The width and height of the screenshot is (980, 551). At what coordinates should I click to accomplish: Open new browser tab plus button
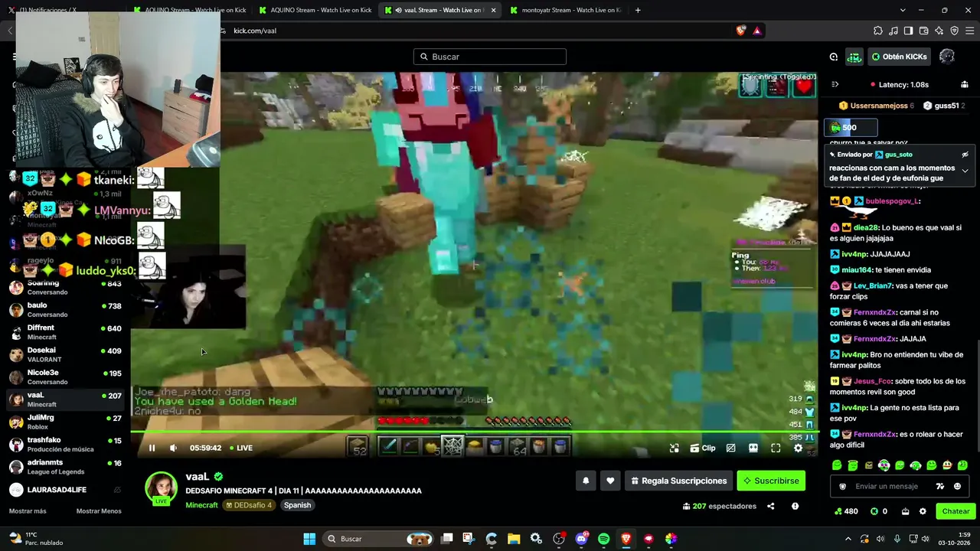point(638,10)
